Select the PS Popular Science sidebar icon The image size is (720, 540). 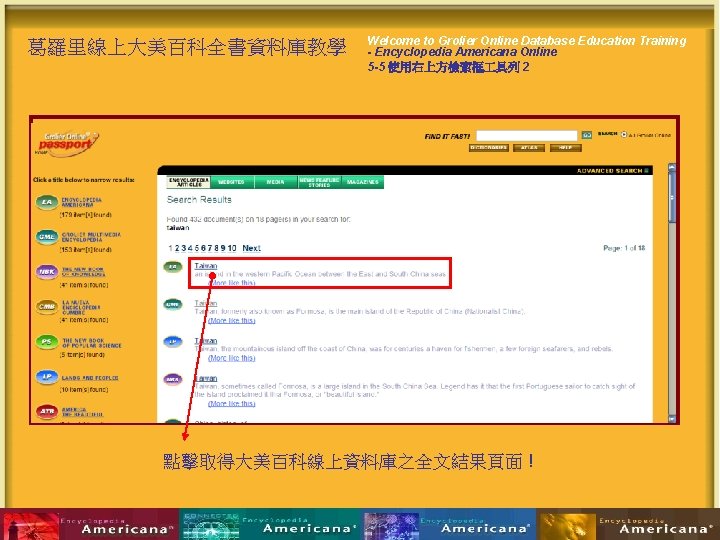pyautogui.click(x=47, y=342)
